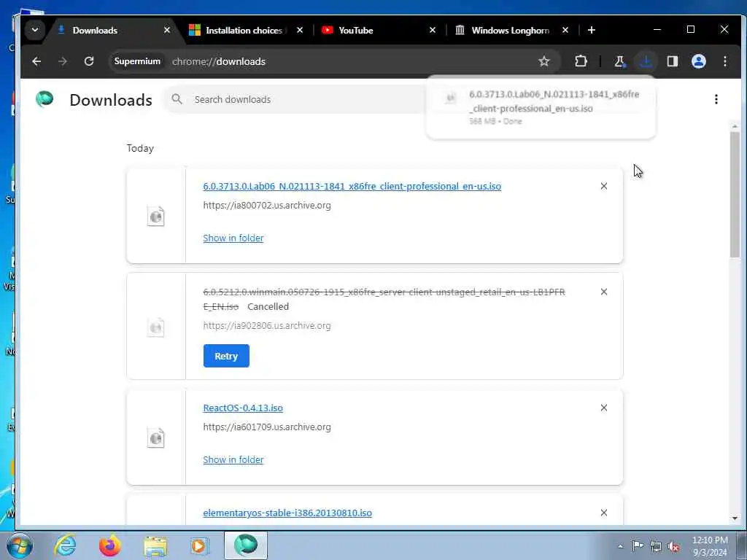Toggle the side panel icon
Image resolution: width=747 pixels, height=560 pixels.
coord(672,61)
